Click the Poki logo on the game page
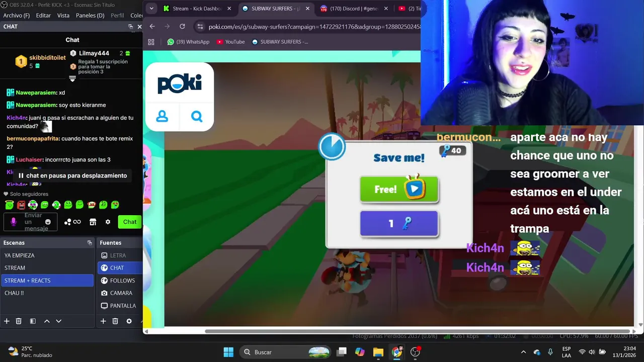Image resolution: width=644 pixels, height=362 pixels. 180,83
